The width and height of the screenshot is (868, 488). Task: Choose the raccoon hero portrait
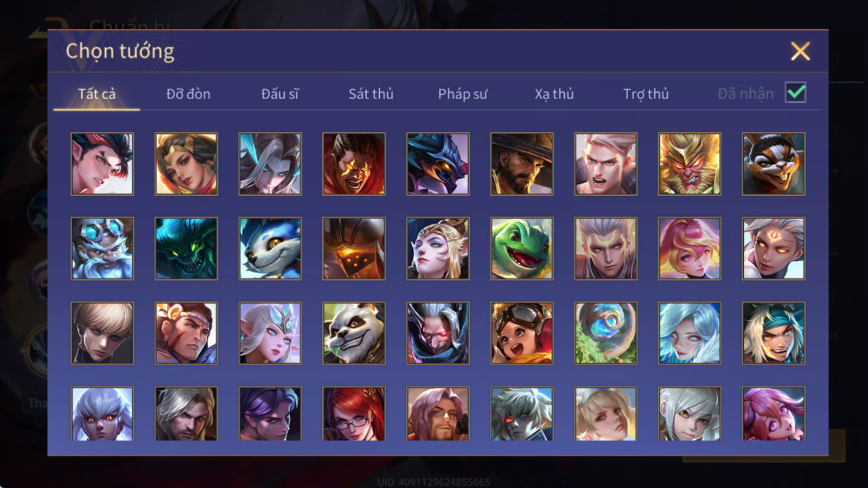click(774, 164)
